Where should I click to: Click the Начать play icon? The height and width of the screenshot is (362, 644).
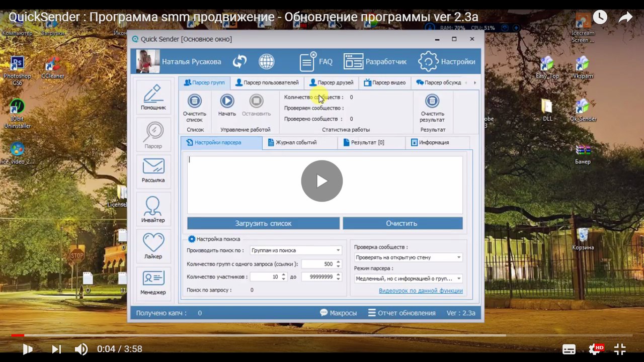[227, 101]
